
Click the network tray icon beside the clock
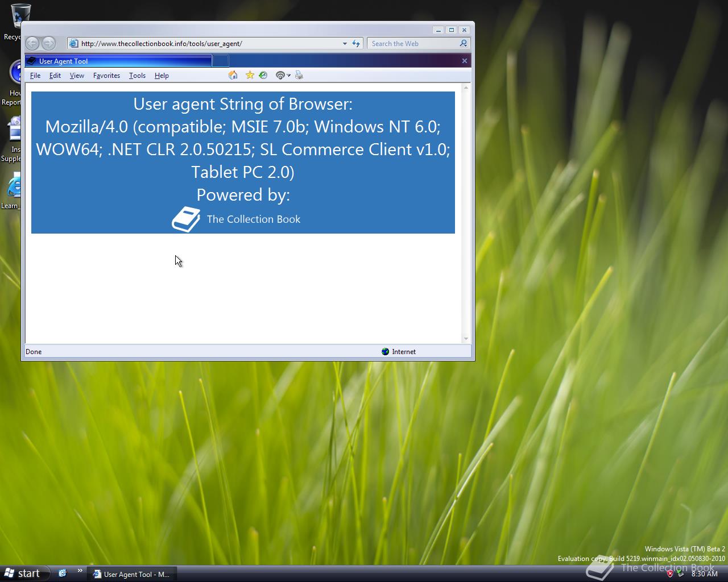(680, 573)
